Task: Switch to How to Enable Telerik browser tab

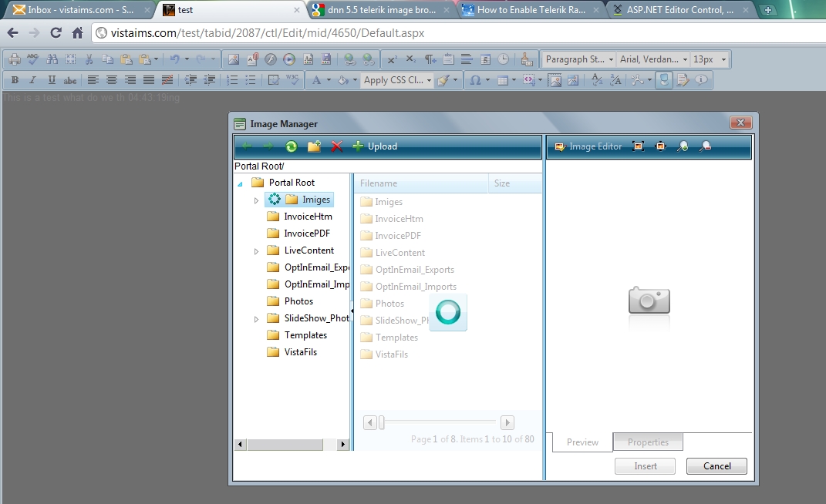Action: tap(531, 9)
